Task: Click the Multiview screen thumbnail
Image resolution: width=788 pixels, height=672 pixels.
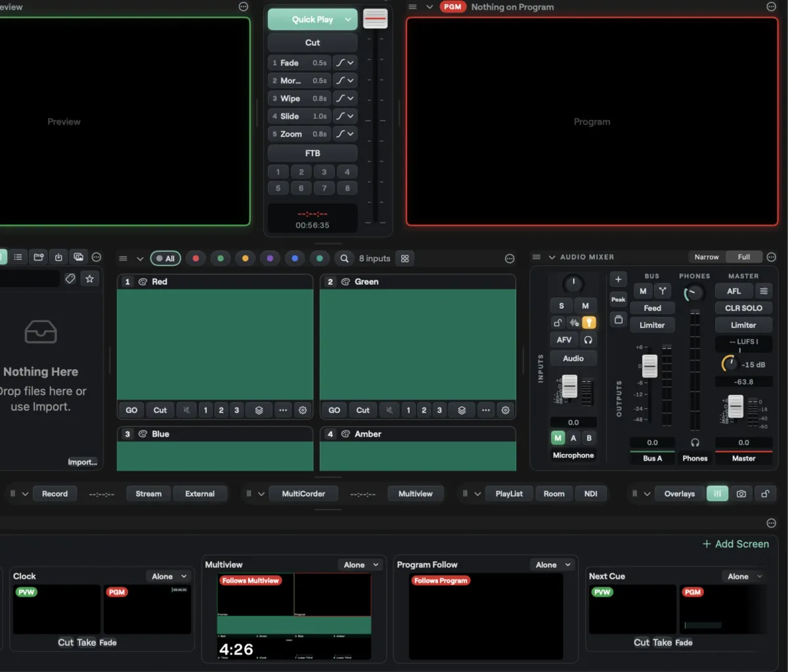Action: 294,616
